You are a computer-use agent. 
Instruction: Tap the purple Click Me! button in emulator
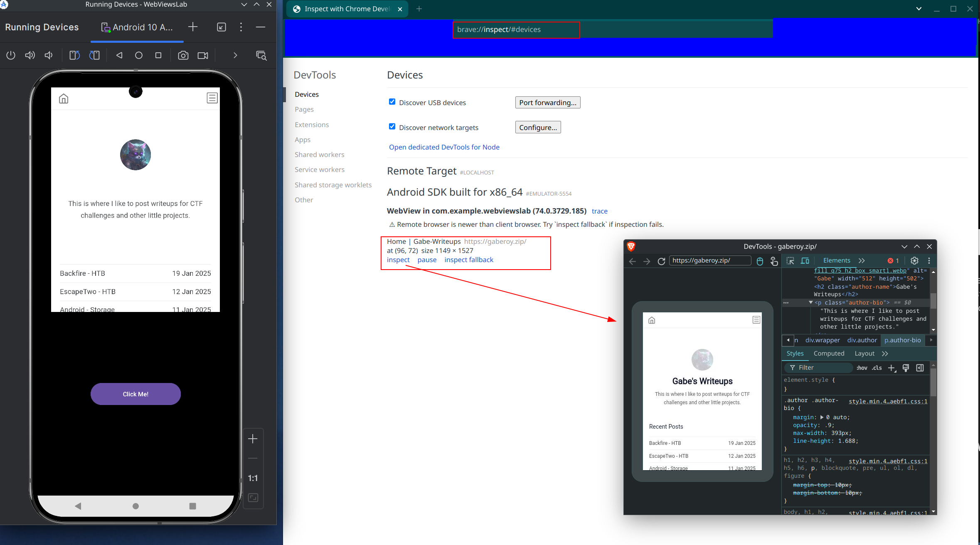(135, 394)
